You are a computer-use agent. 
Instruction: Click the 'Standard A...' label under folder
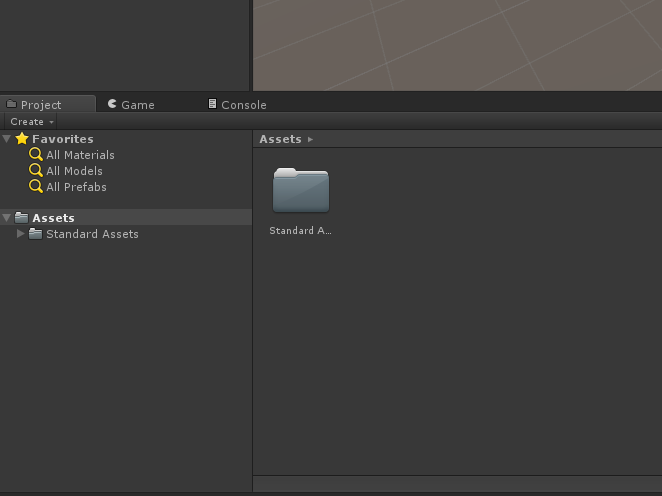[x=300, y=230]
